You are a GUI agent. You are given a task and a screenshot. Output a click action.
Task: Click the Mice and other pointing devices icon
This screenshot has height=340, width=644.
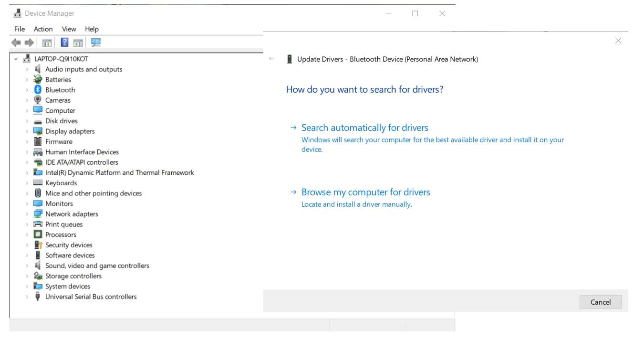coord(38,193)
